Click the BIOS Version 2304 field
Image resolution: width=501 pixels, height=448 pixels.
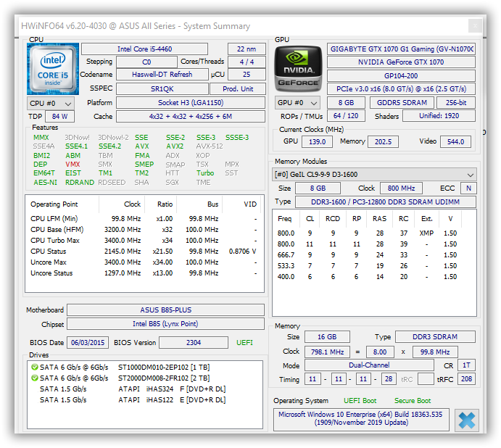(193, 343)
